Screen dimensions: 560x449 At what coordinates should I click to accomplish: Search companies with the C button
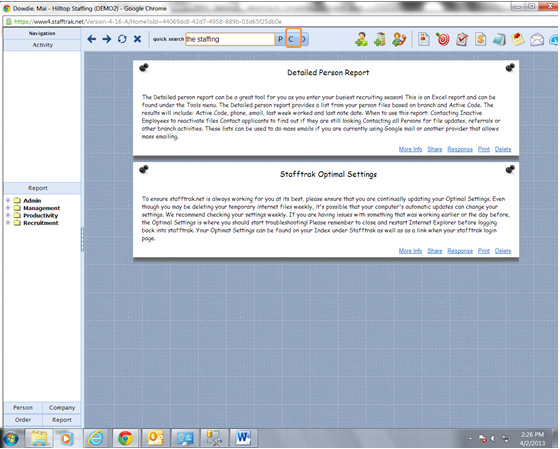pyautogui.click(x=291, y=39)
